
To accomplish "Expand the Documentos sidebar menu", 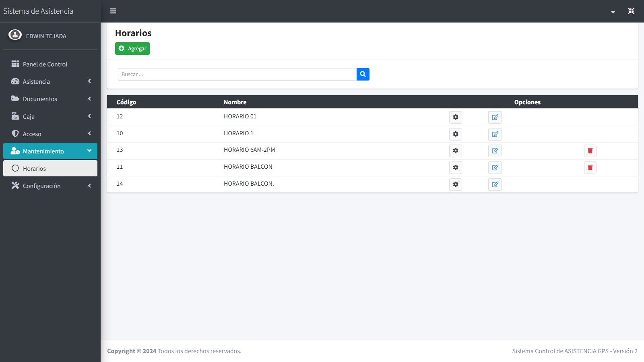I will [x=50, y=99].
